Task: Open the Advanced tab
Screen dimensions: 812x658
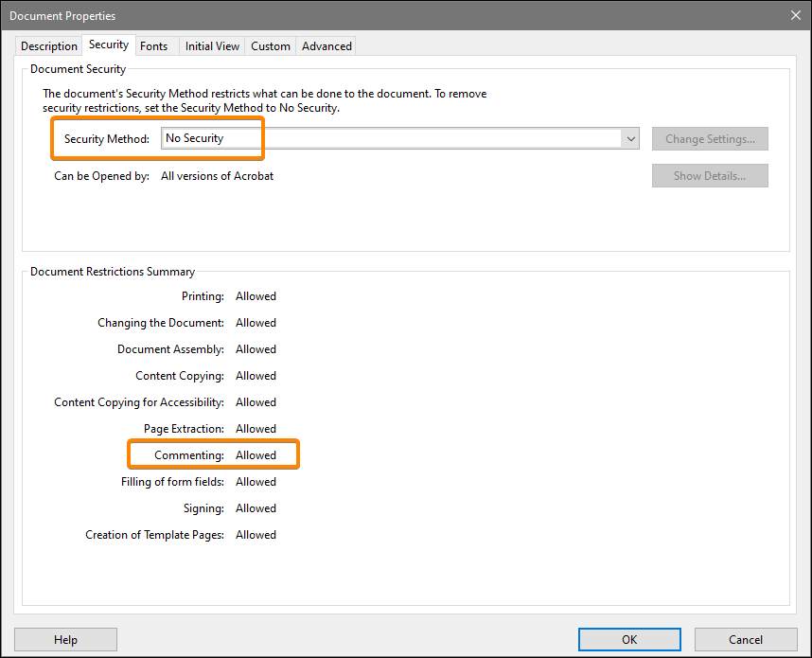Action: coord(326,45)
